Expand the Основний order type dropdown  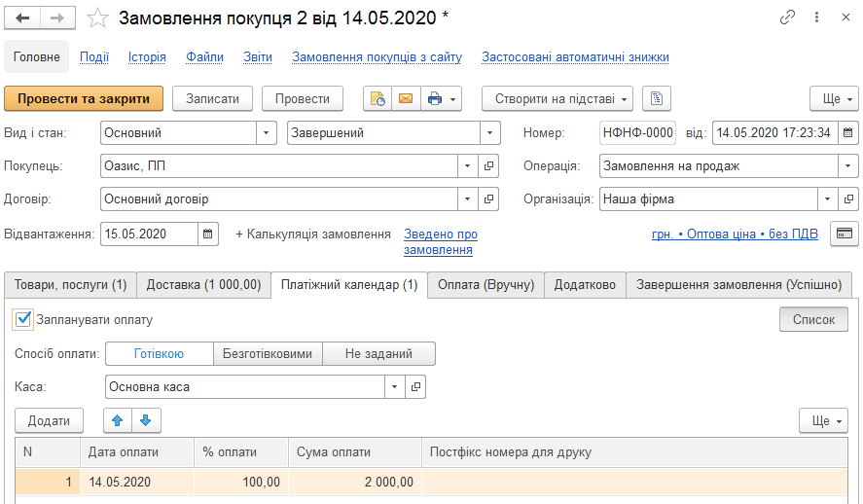point(266,132)
